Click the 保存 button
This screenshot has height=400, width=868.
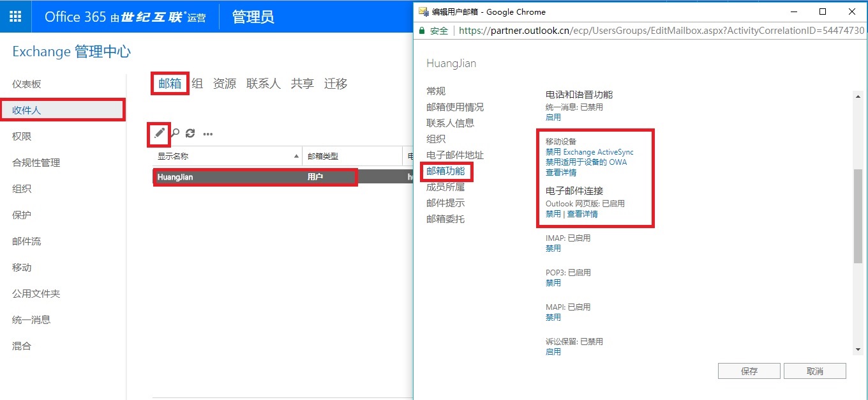tap(749, 371)
